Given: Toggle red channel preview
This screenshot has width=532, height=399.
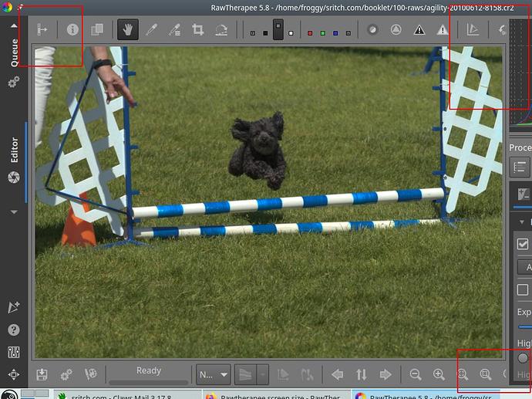Looking at the screenshot, I should coord(310,33).
